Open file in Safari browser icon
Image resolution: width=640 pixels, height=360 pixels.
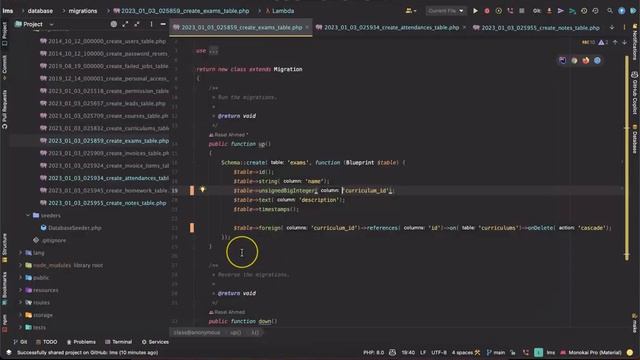pos(597,60)
